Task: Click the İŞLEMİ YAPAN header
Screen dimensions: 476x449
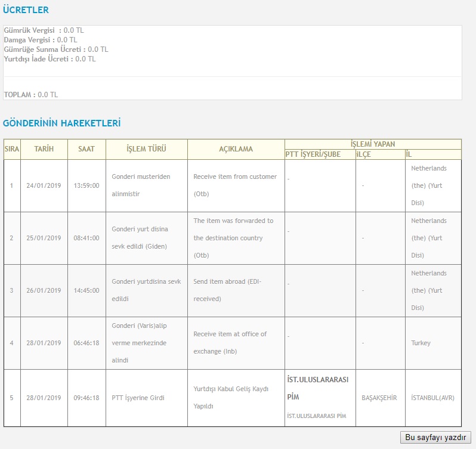Action: (373, 144)
